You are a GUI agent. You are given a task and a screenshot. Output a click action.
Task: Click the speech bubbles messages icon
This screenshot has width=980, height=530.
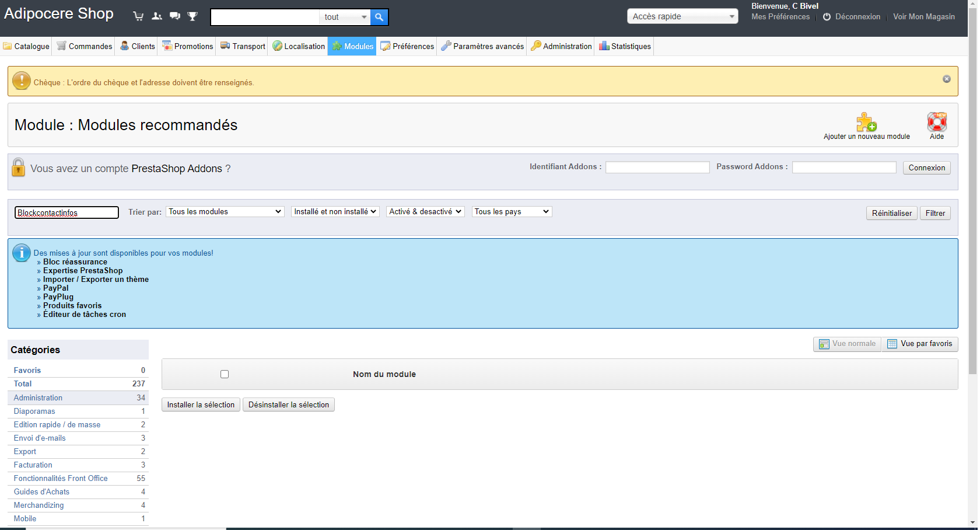pyautogui.click(x=175, y=16)
